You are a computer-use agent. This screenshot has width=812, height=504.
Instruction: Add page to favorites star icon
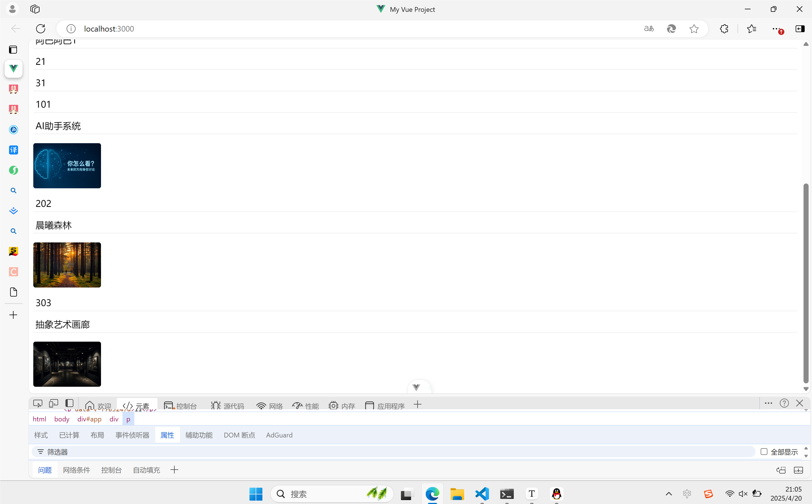coord(694,29)
